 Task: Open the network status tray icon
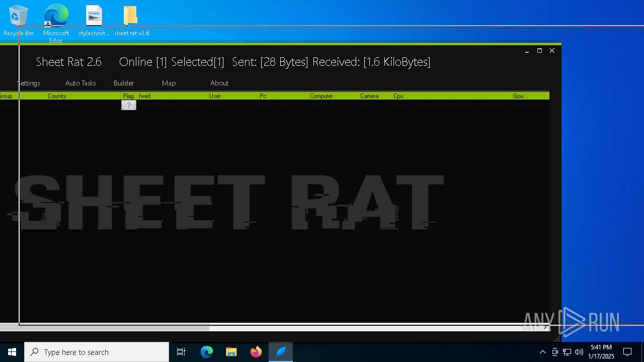567,352
